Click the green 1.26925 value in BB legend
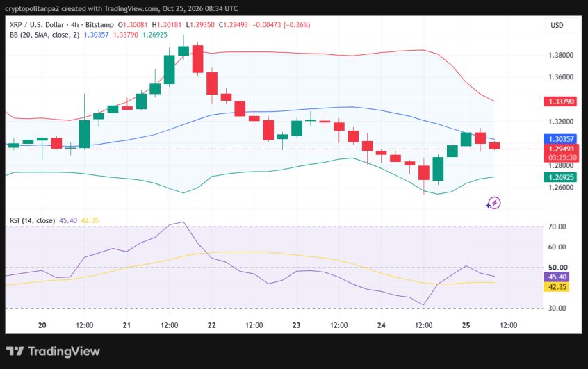This screenshot has width=588, height=369. click(x=155, y=35)
